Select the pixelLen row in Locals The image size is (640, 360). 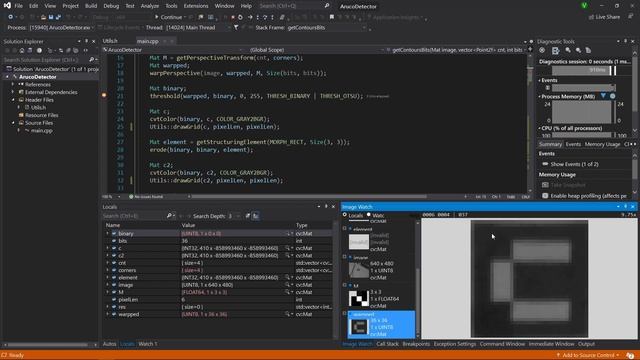[x=218, y=300]
